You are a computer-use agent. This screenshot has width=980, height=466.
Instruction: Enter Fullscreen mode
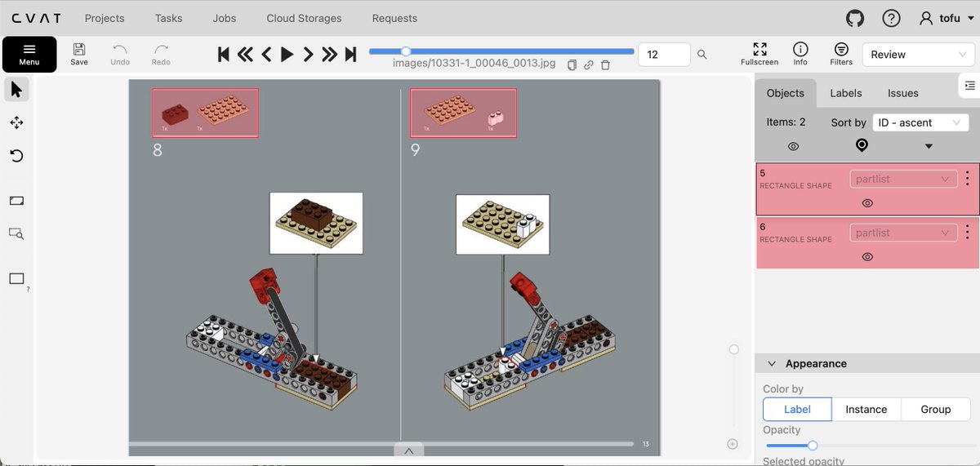pos(759,54)
